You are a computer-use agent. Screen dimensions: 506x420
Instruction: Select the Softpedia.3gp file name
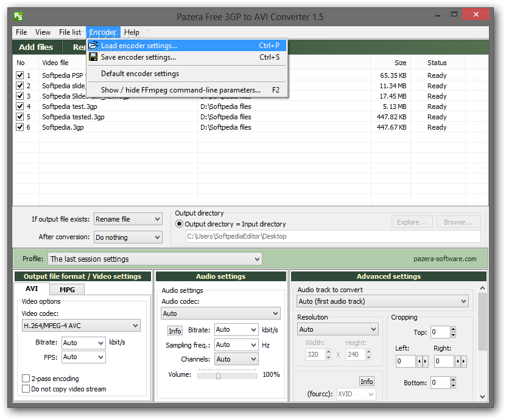[x=63, y=127]
